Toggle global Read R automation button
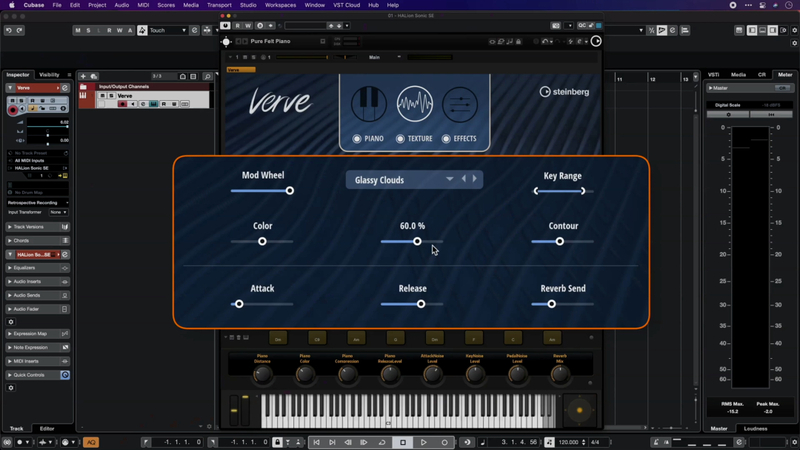The width and height of the screenshot is (800, 450). point(109,31)
